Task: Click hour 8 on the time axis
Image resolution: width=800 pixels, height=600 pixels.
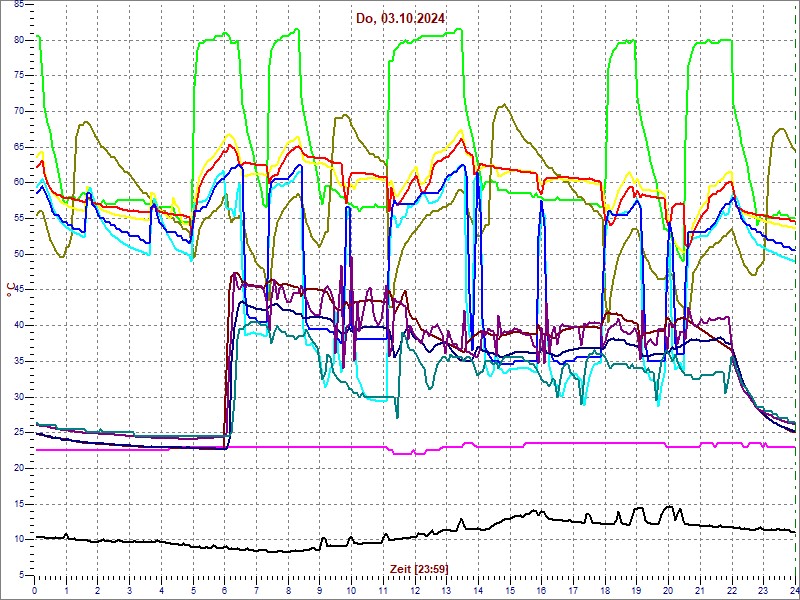Action: click(x=288, y=590)
